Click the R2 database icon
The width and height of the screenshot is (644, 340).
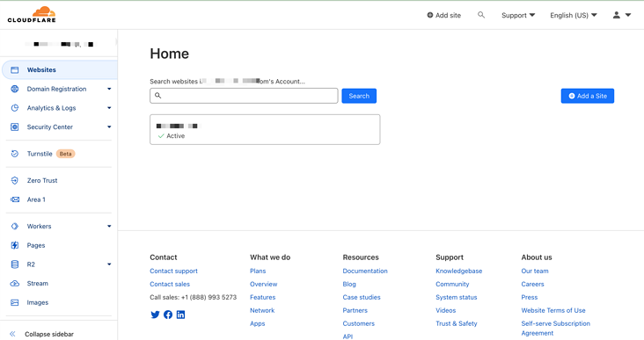point(15,264)
